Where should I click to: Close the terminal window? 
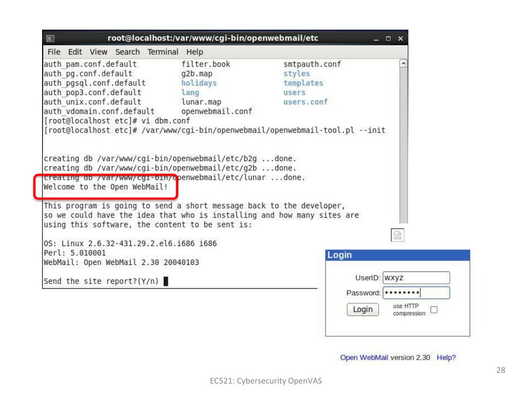tap(401, 38)
